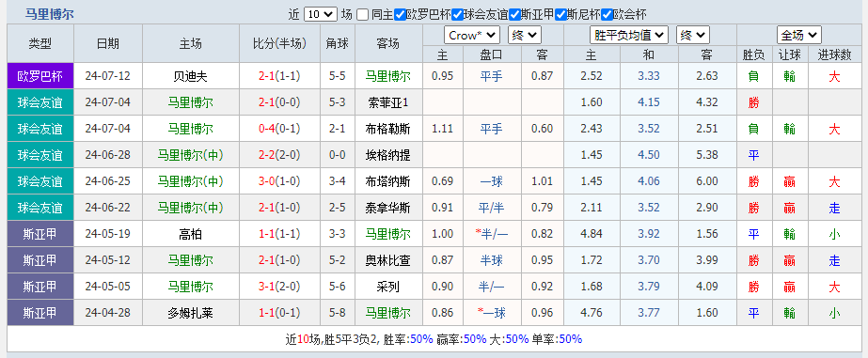Open the 终 dropdown beside 胜平负均值
Image resolution: width=868 pixels, height=358 pixels.
[692, 36]
